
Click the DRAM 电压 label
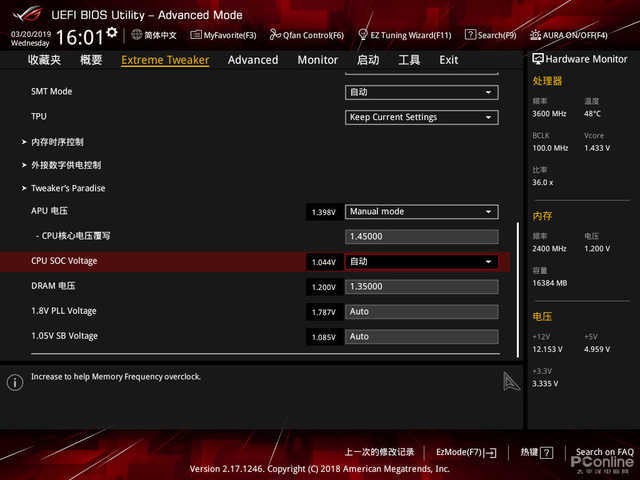point(53,286)
